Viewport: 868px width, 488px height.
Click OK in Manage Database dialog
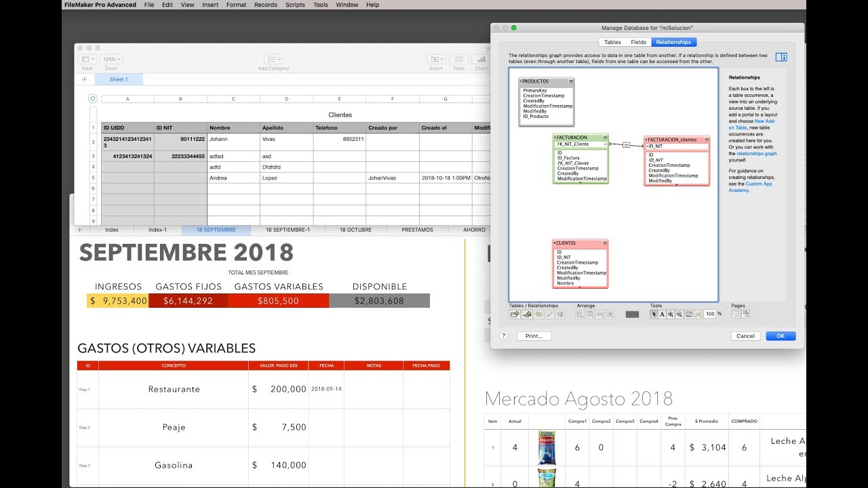[781, 336]
